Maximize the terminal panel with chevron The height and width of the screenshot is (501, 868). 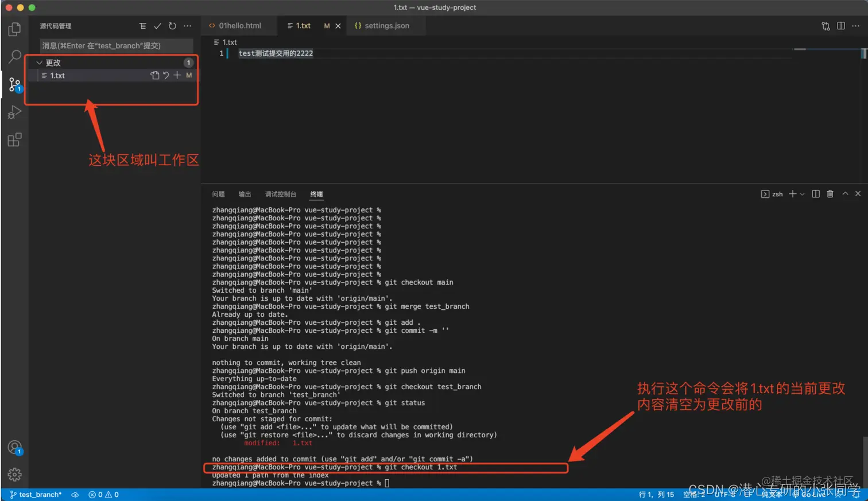click(x=845, y=194)
